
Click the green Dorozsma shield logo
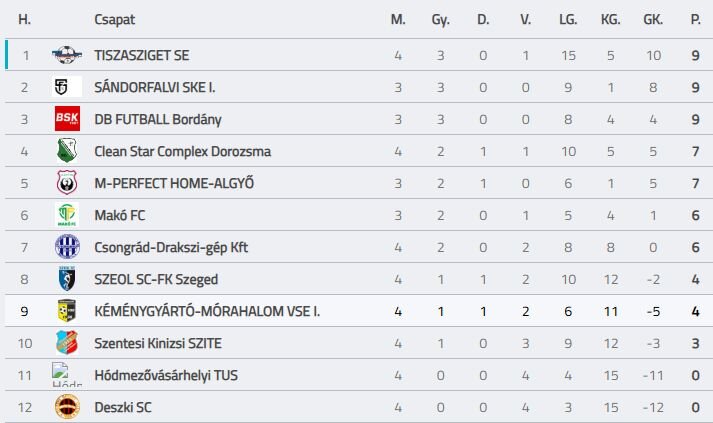coord(67,151)
